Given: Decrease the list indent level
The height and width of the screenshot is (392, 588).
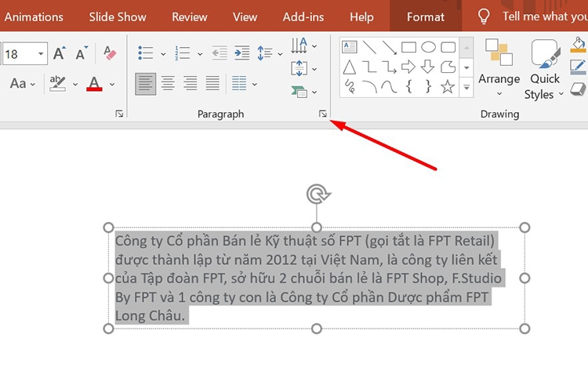Looking at the screenshot, I should click(x=220, y=53).
